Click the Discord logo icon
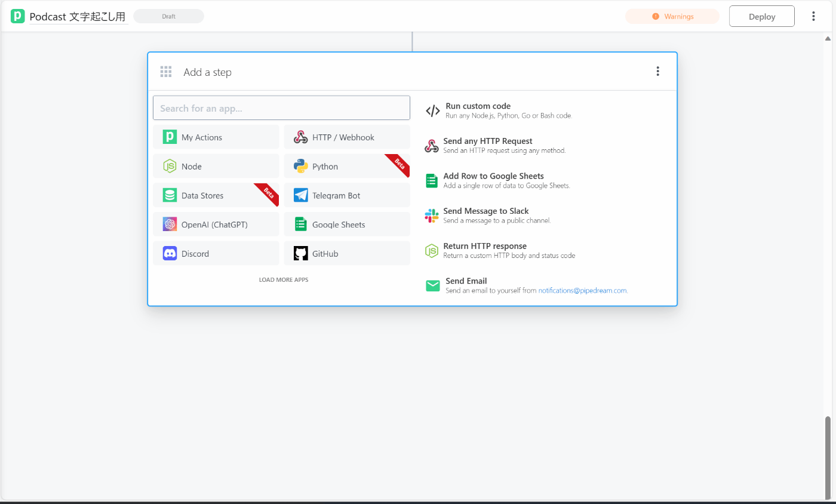 (x=170, y=253)
